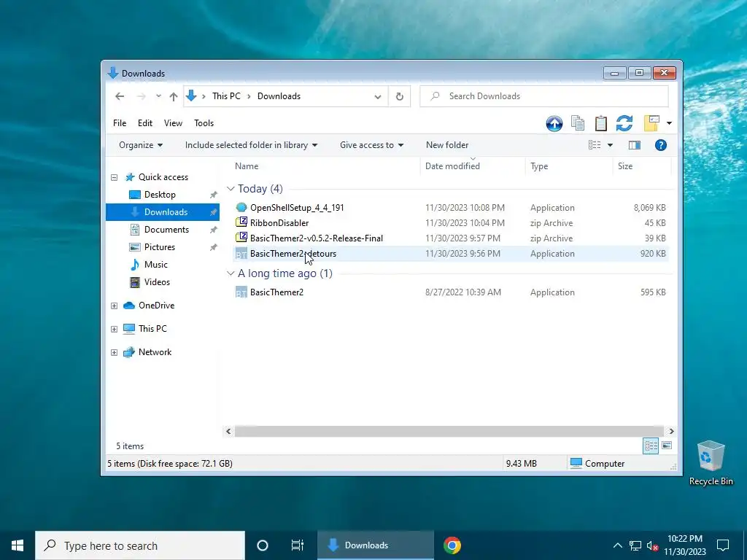Expand the OneDrive tree node
747x560 pixels.
114,306
